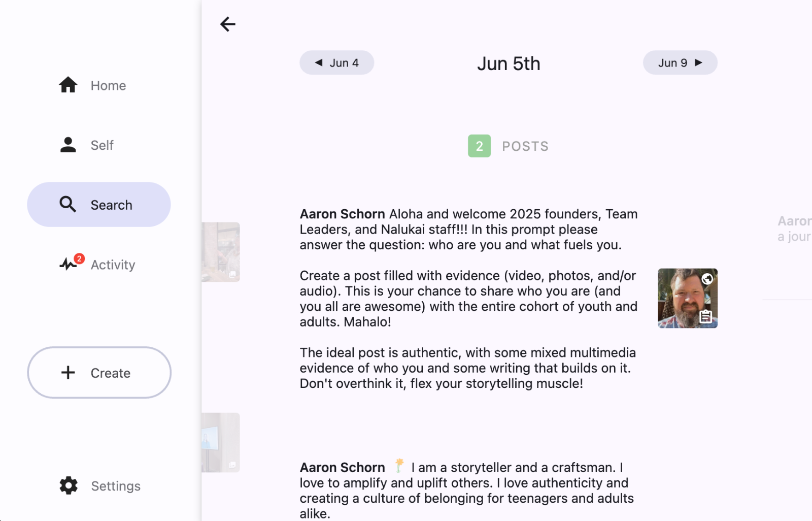Image resolution: width=812 pixels, height=521 pixels.
Task: Click the back arrow icon
Action: point(228,24)
